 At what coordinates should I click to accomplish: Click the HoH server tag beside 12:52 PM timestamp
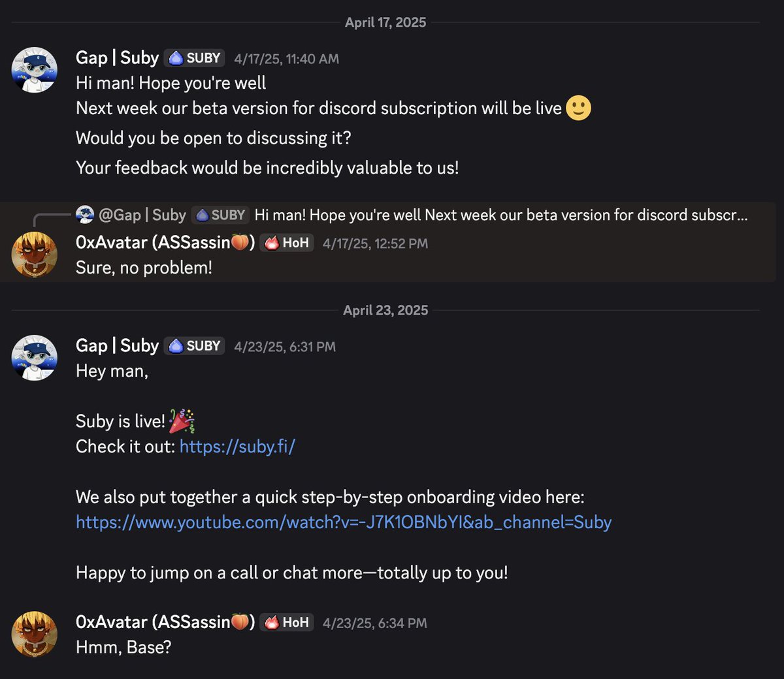(x=287, y=243)
